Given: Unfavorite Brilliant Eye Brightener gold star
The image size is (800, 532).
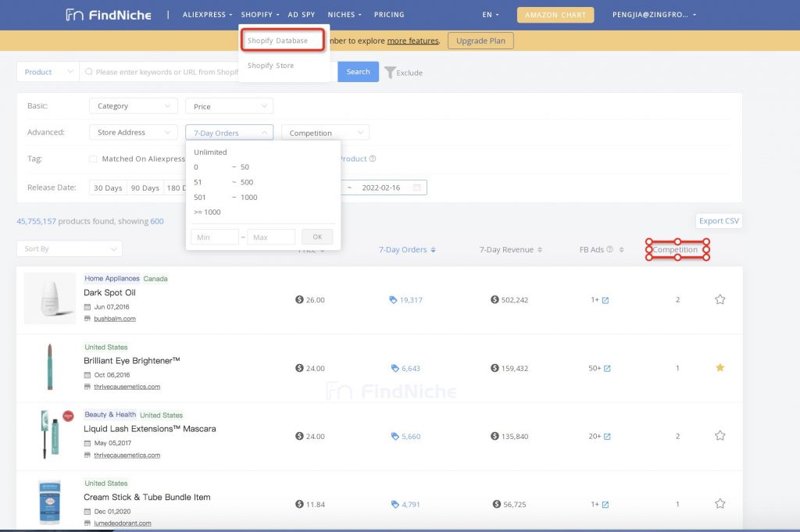Looking at the screenshot, I should pos(720,367).
